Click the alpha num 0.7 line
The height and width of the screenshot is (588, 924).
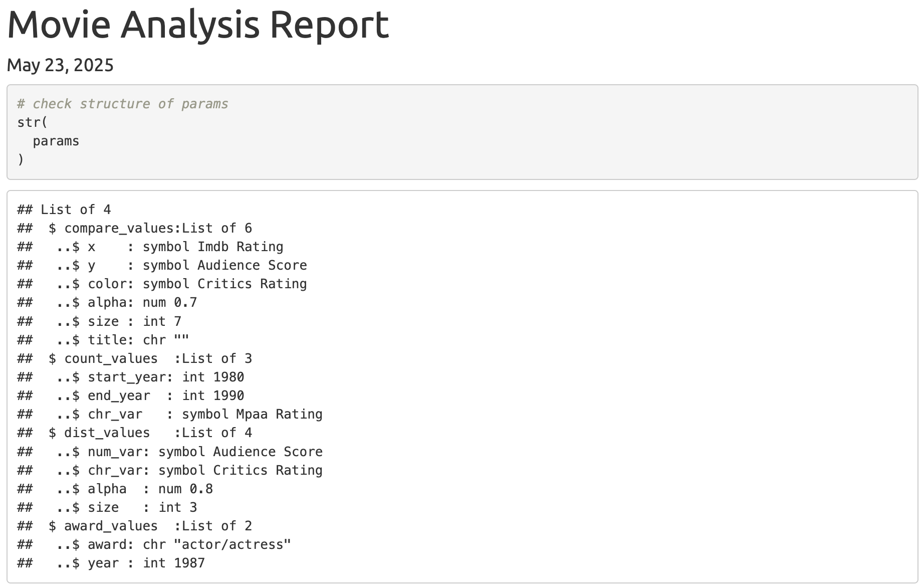(107, 302)
